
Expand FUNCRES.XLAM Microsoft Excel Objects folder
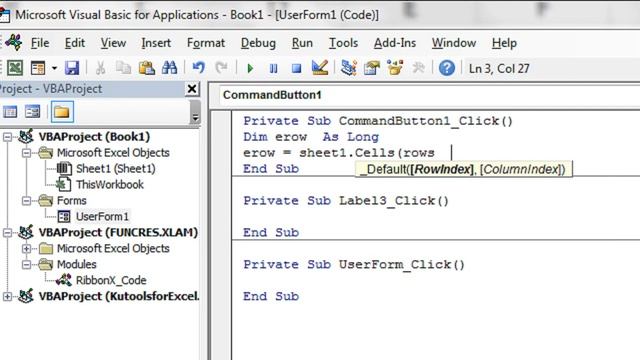point(27,249)
